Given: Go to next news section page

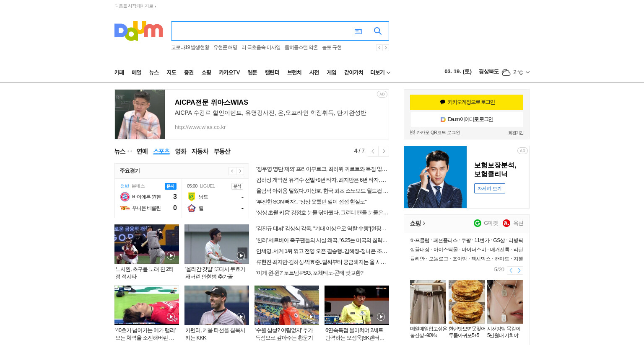Looking at the screenshot, I should click(384, 151).
